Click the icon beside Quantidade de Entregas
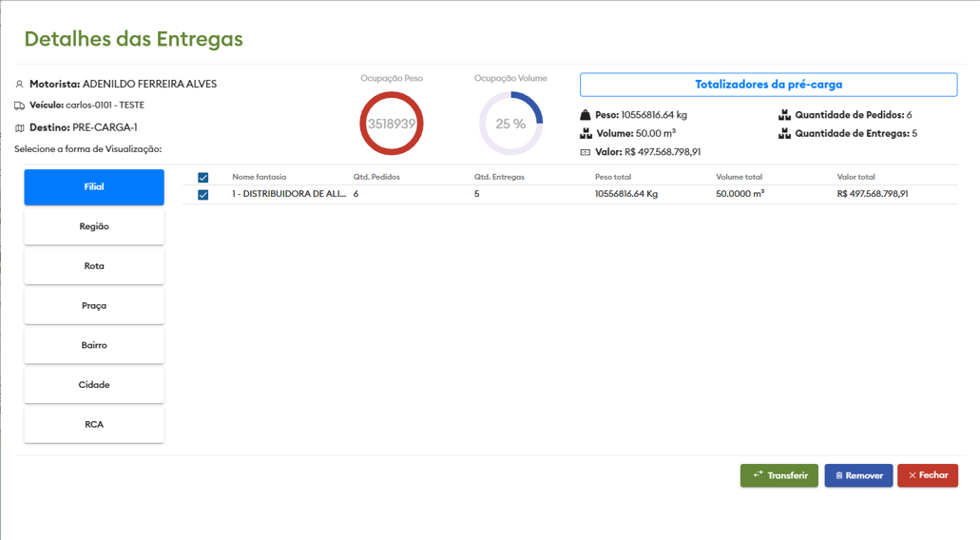 pos(784,134)
